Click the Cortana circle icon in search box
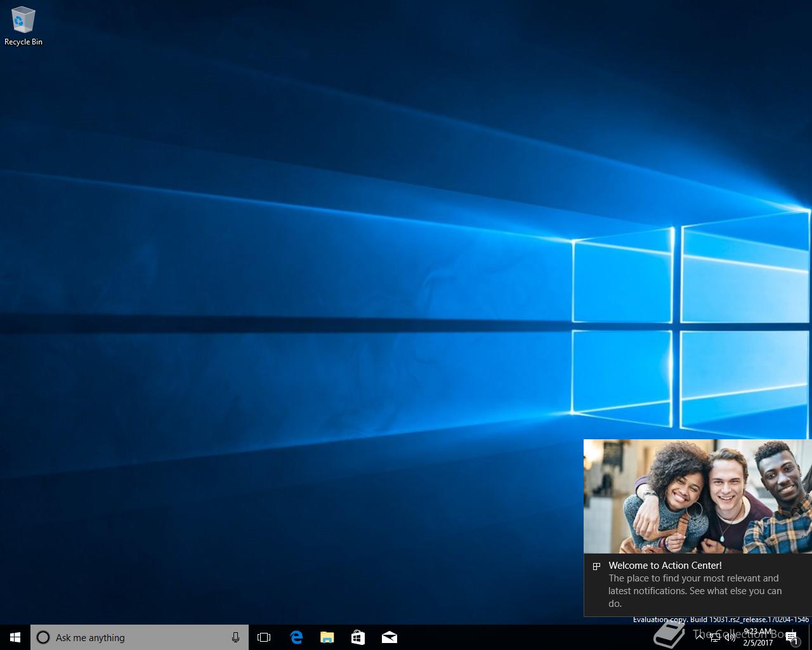 (43, 637)
